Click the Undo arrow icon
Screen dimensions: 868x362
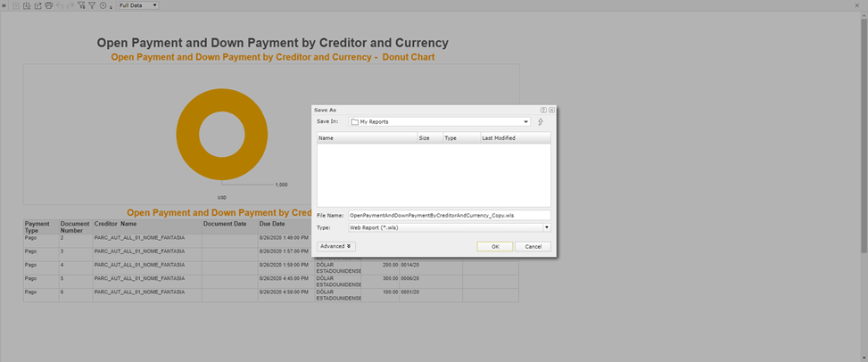60,5
